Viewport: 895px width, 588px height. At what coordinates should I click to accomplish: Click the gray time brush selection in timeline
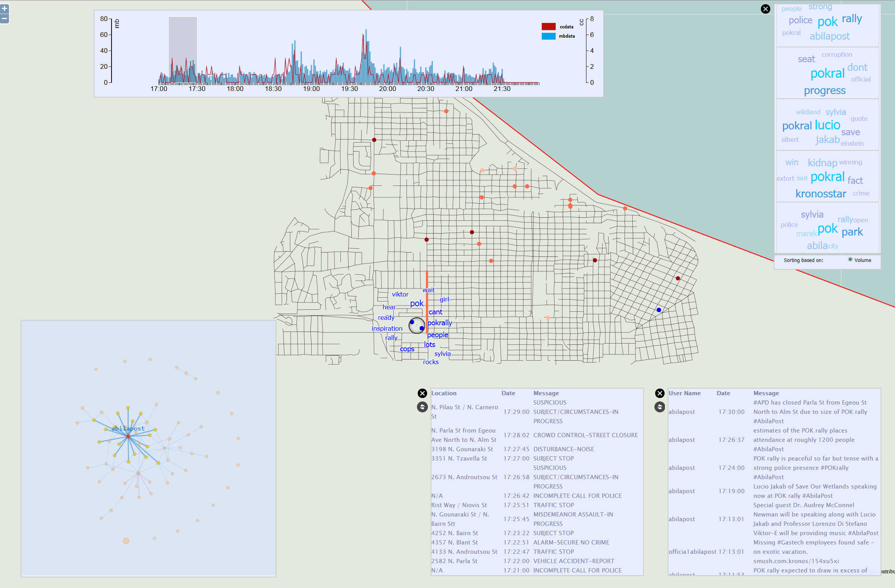pos(183,49)
